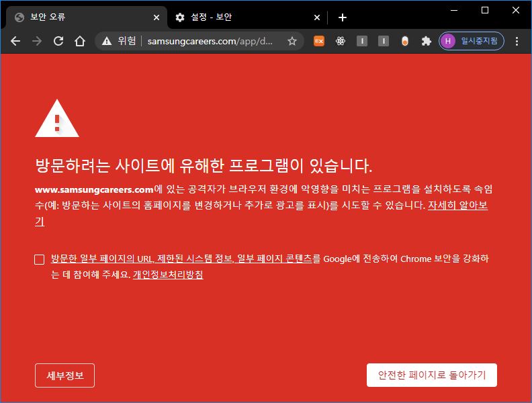The width and height of the screenshot is (532, 403).
Task: Go back with the browser back arrow
Action: pyautogui.click(x=15, y=42)
